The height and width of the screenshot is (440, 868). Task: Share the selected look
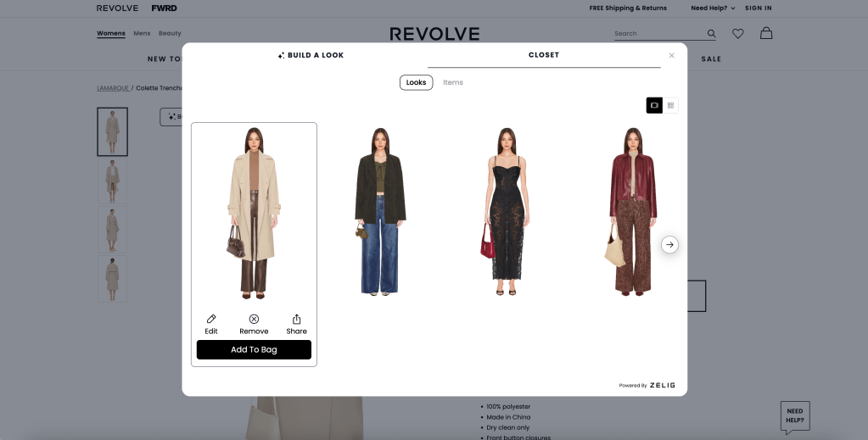coord(296,325)
